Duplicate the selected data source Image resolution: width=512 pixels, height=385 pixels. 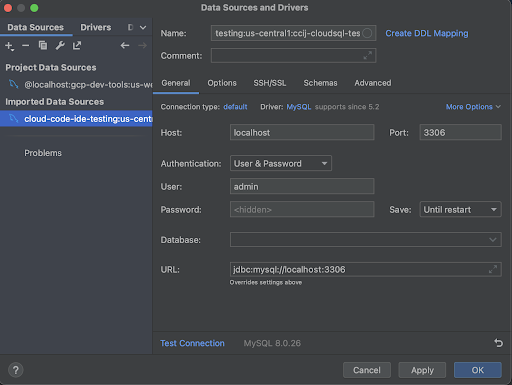(43, 45)
